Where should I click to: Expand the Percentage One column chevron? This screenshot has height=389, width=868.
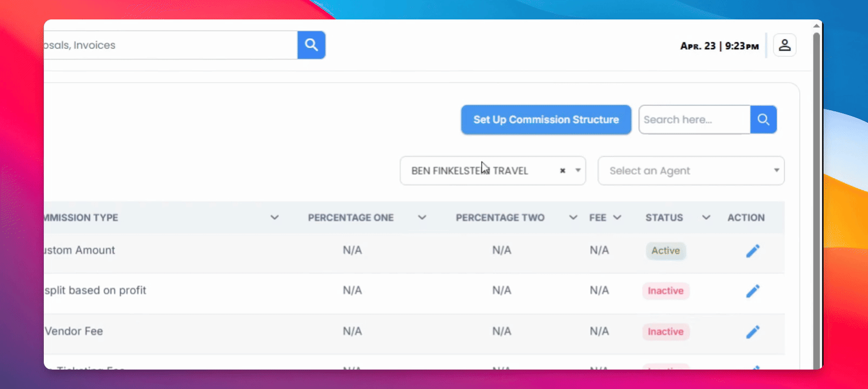pos(422,217)
